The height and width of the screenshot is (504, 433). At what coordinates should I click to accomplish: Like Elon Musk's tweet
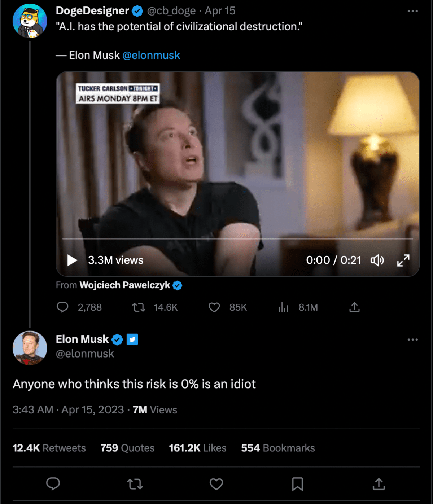pyautogui.click(x=216, y=484)
